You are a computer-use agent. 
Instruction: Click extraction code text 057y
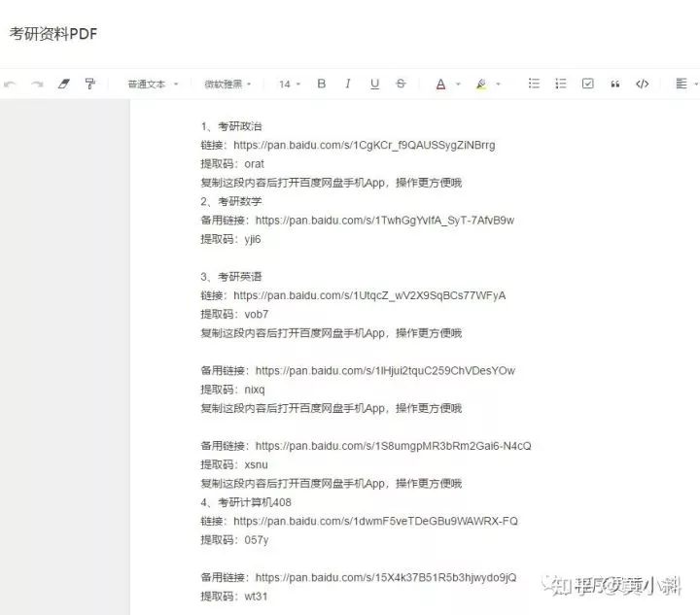(257, 540)
